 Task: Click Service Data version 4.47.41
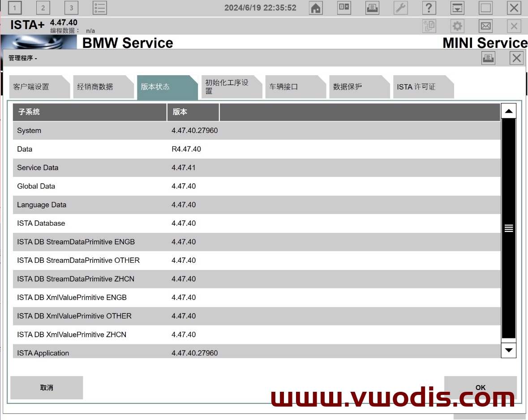(x=184, y=167)
